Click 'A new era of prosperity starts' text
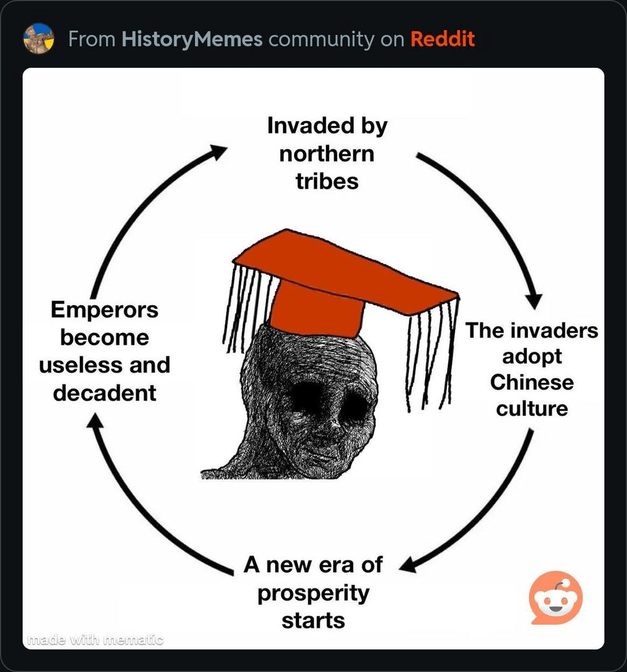The width and height of the screenshot is (627, 672). click(x=313, y=592)
